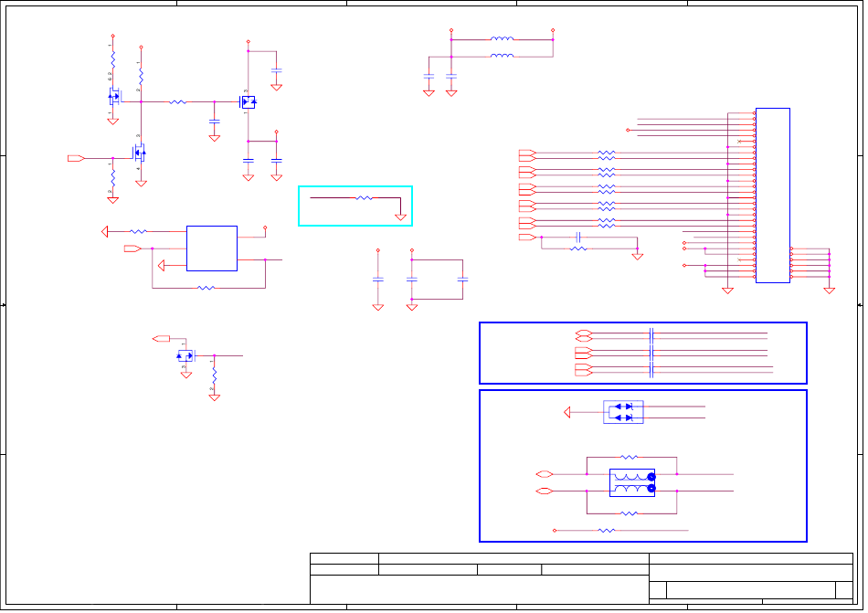Click the dual diode protection block
Image resolution: width=868 pixels, height=613 pixels.
pos(623,412)
